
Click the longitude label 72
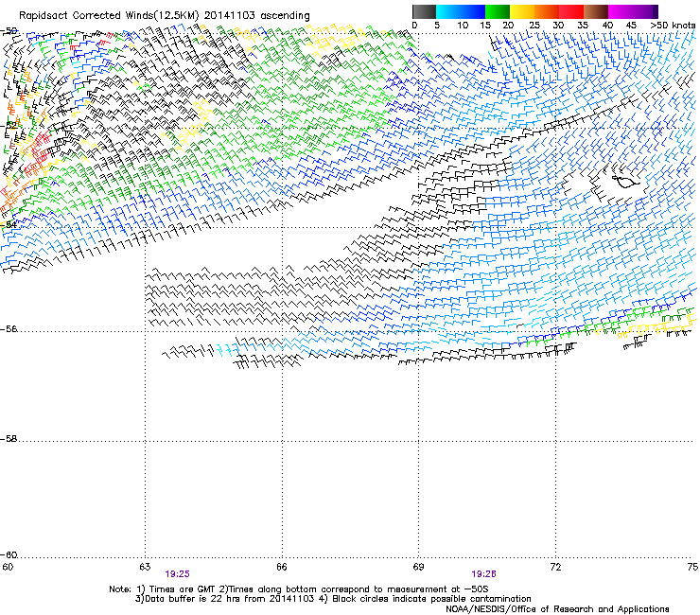click(x=555, y=567)
